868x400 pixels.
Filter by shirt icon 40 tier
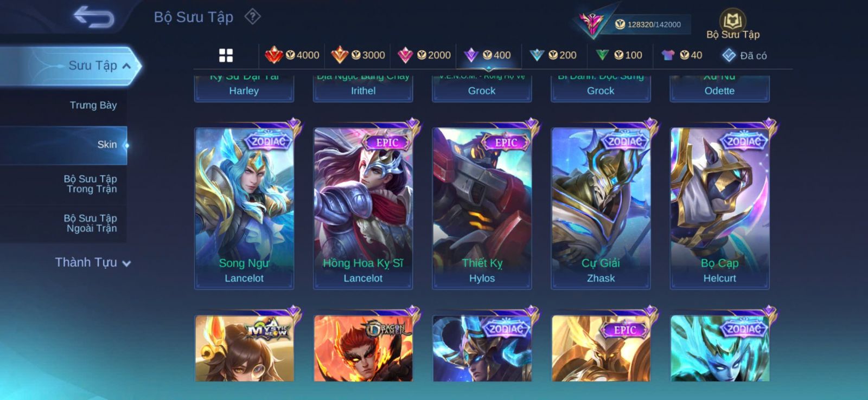[682, 55]
